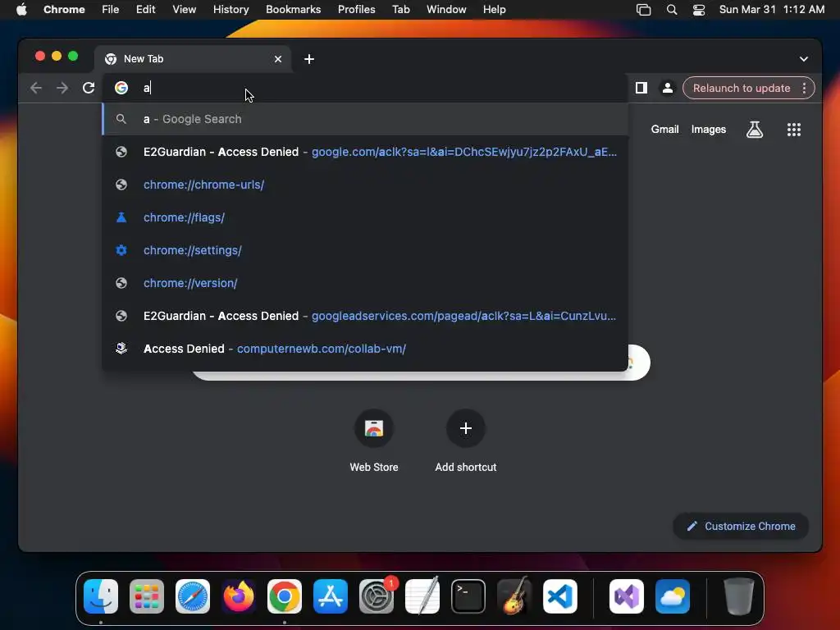Open Spotlight search in the menu bar
The width and height of the screenshot is (840, 630).
(x=671, y=10)
